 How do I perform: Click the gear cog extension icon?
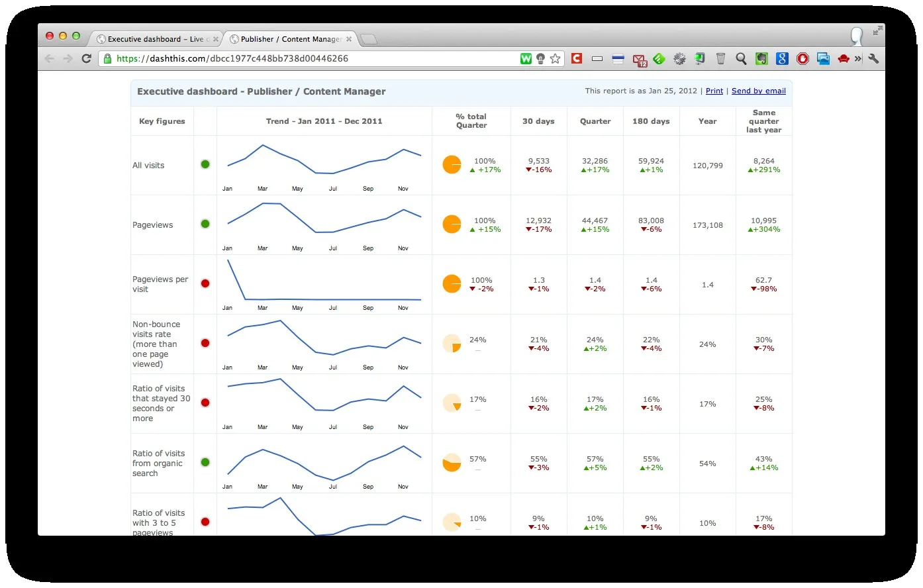coord(679,58)
